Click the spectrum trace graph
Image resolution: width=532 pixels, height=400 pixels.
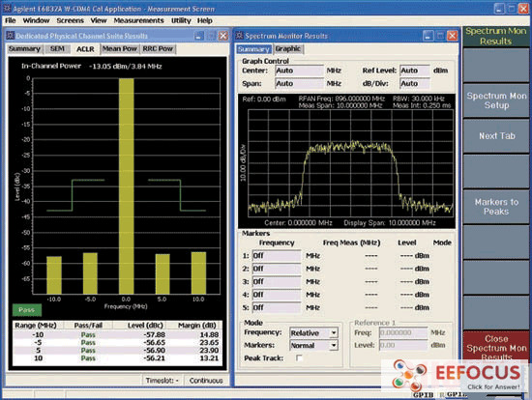(350, 162)
